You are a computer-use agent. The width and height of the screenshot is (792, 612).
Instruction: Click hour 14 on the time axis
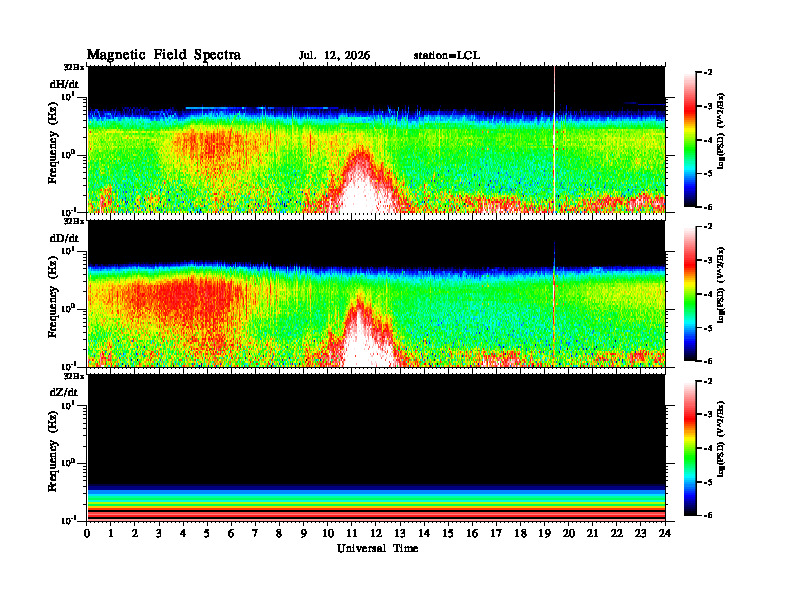tap(424, 533)
